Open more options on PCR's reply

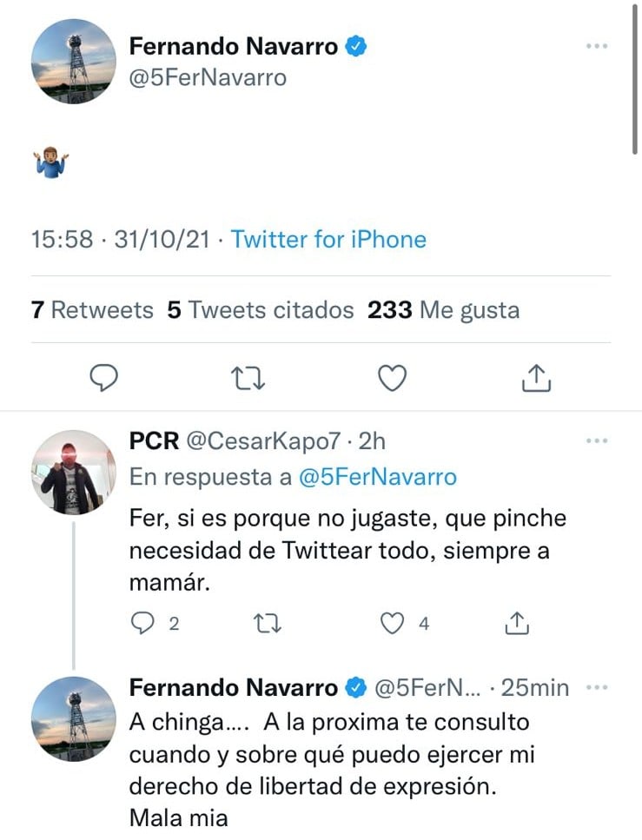click(596, 441)
